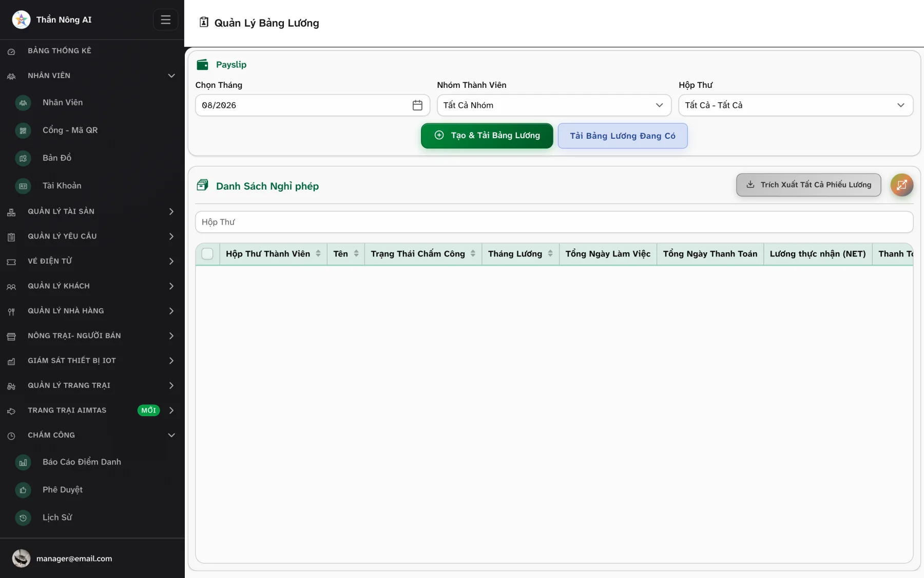
Task: Click the Thần Nông AI logo icon
Action: coord(21,20)
